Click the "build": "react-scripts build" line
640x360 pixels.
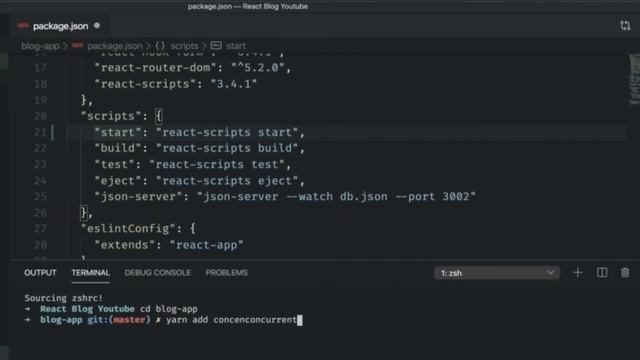[x=200, y=148]
